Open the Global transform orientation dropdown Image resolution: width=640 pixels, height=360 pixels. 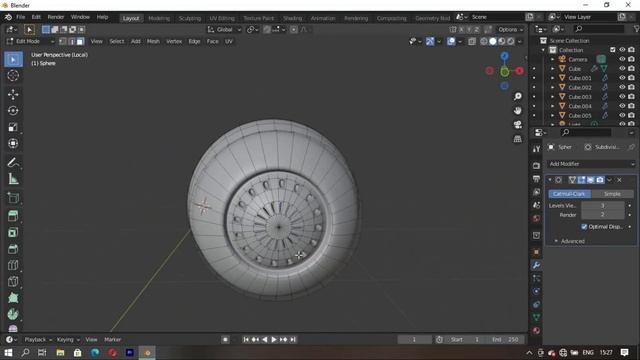pyautogui.click(x=224, y=29)
